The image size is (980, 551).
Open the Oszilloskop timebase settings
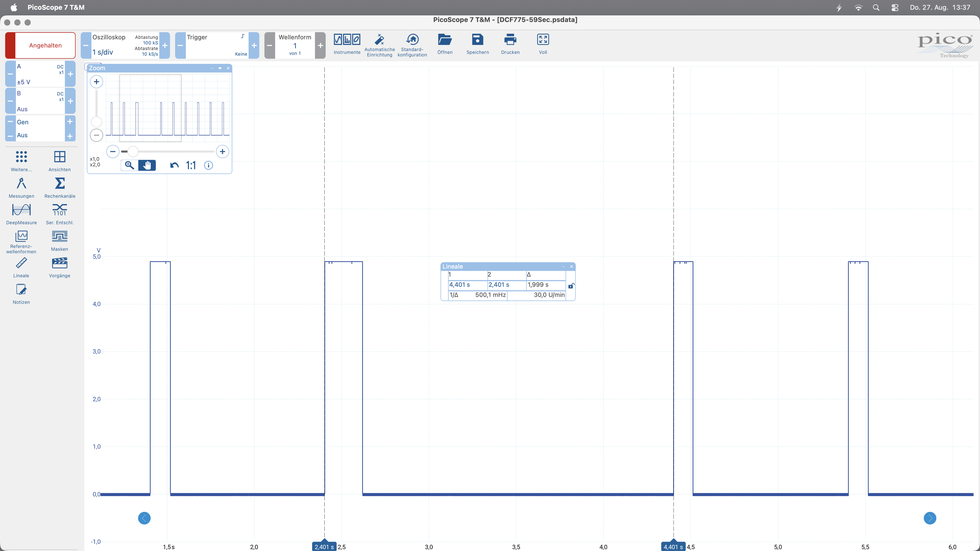point(125,45)
